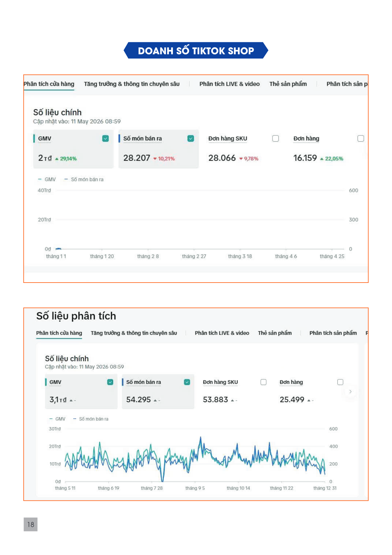Screen dimensions: 392x555
Task: Uncheck Số món bán ra checkbox above 28.207
Action: coord(191,139)
